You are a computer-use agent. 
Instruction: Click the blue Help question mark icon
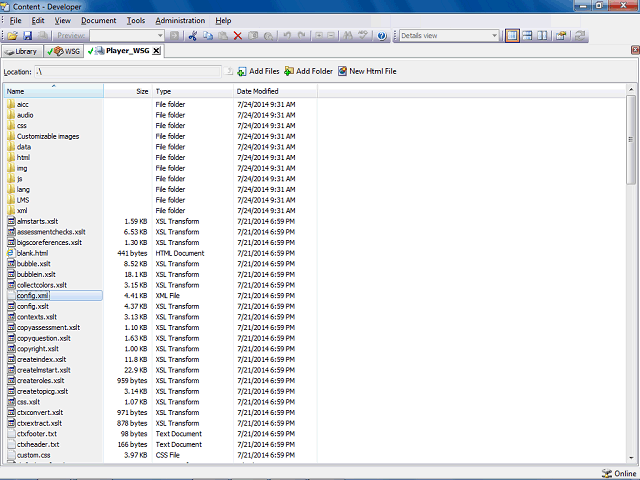[x=382, y=36]
